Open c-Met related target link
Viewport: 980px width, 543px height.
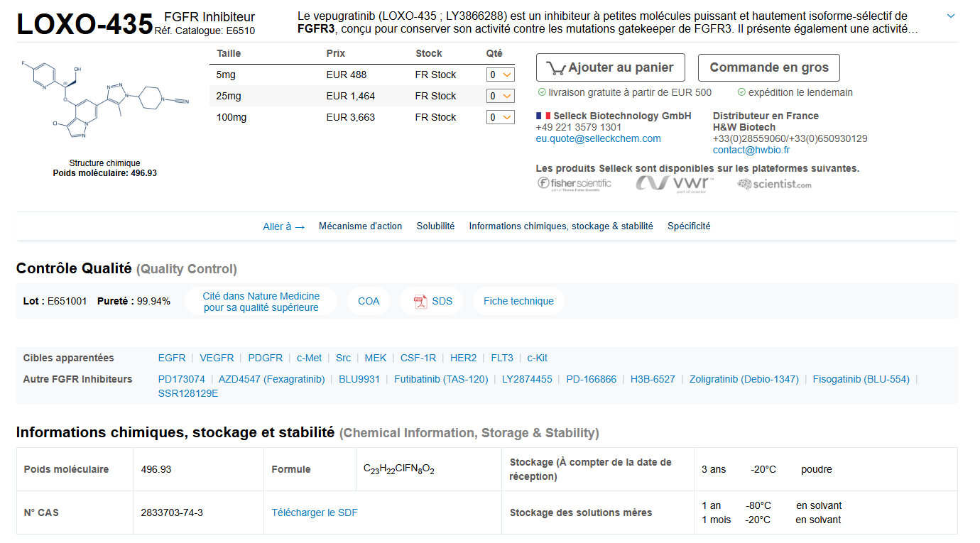click(310, 358)
